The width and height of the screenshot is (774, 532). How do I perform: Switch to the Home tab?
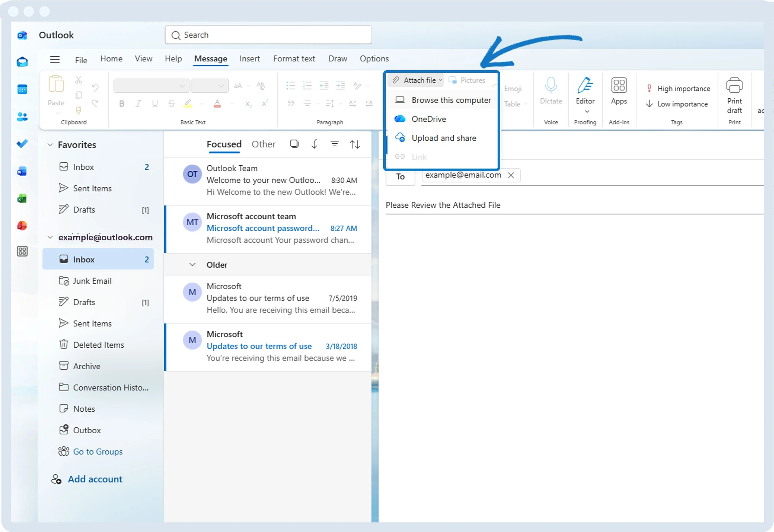click(x=111, y=59)
